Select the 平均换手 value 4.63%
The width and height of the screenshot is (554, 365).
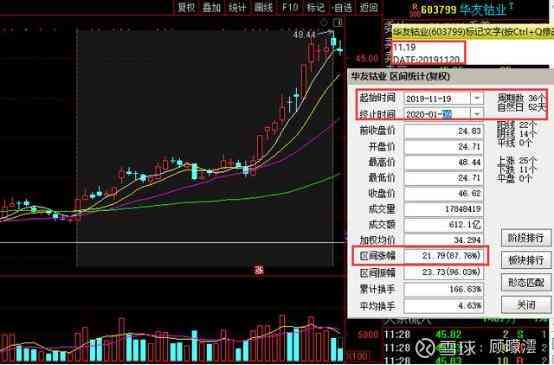[443, 305]
